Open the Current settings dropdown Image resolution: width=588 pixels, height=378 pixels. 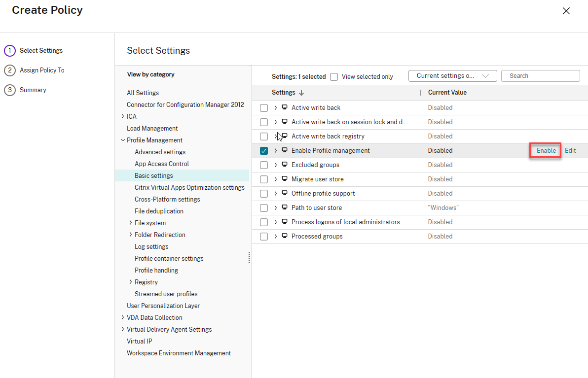(x=452, y=76)
